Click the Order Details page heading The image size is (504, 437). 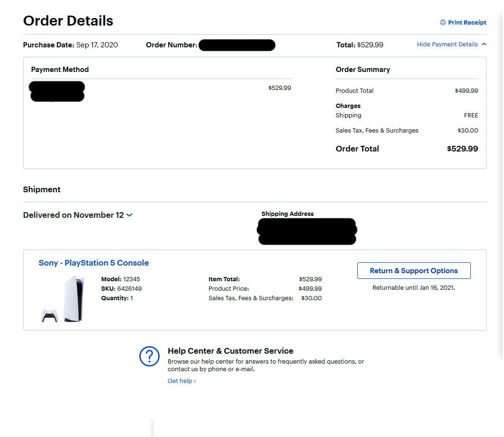tap(68, 21)
